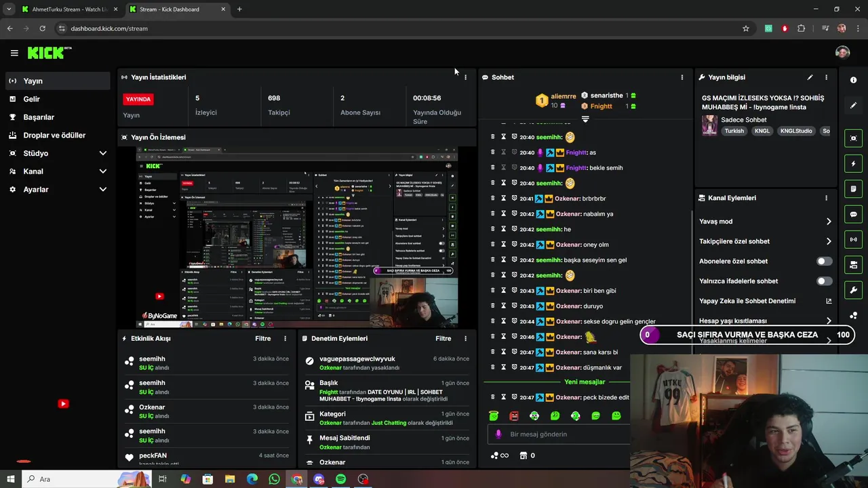Open the shop icon below the chat input

pyautogui.click(x=524, y=455)
